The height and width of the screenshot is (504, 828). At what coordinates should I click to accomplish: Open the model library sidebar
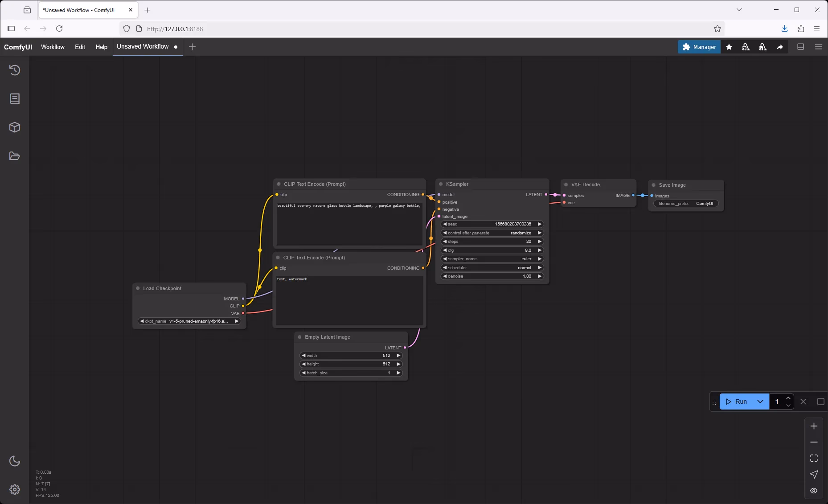tap(15, 127)
